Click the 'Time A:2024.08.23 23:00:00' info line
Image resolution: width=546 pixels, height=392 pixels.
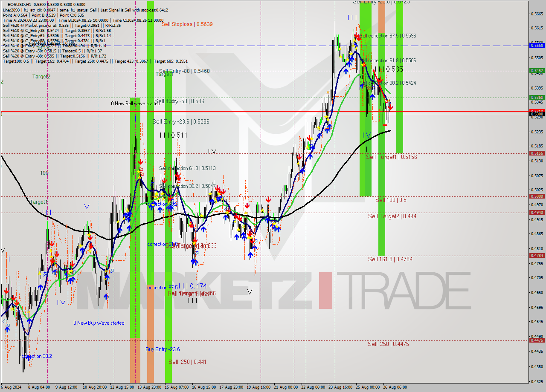[83, 20]
